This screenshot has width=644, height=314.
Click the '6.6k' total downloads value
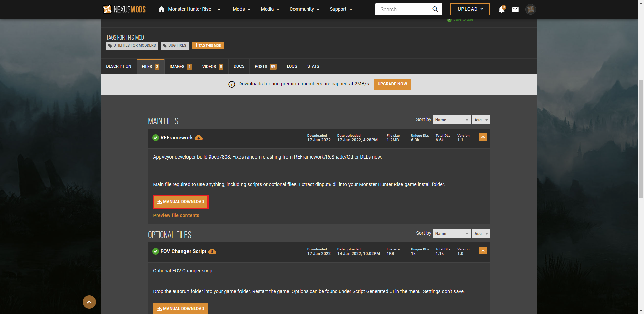440,140
